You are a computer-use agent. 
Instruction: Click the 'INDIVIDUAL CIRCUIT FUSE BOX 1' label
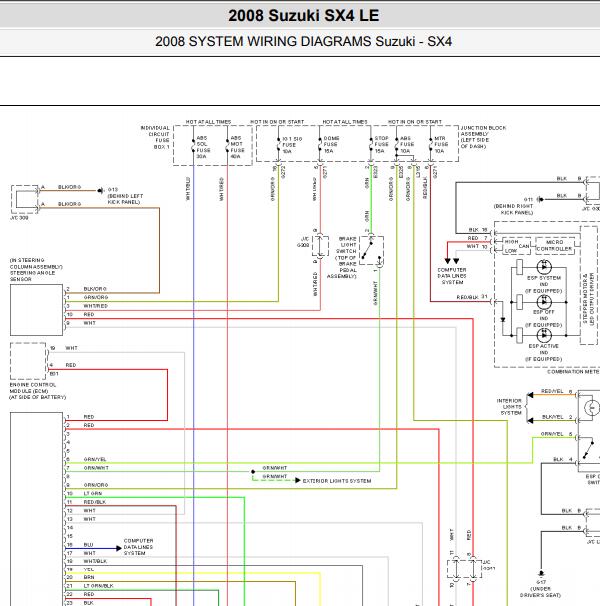coord(155,137)
